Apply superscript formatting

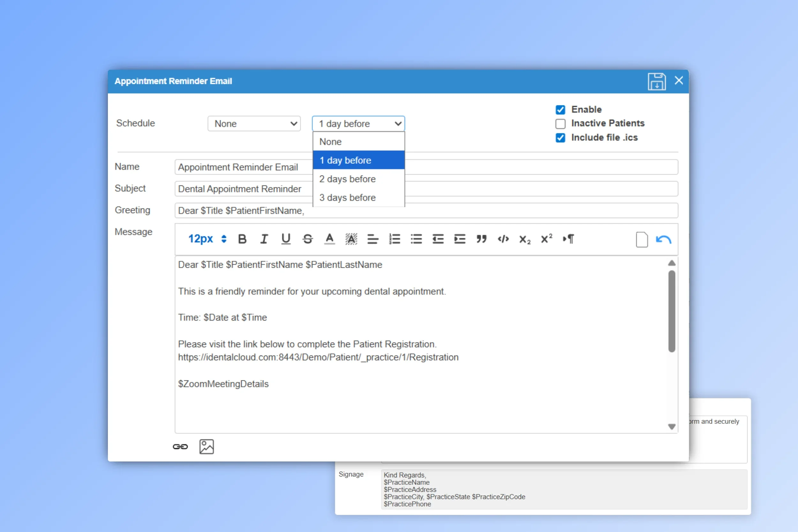pyautogui.click(x=546, y=239)
